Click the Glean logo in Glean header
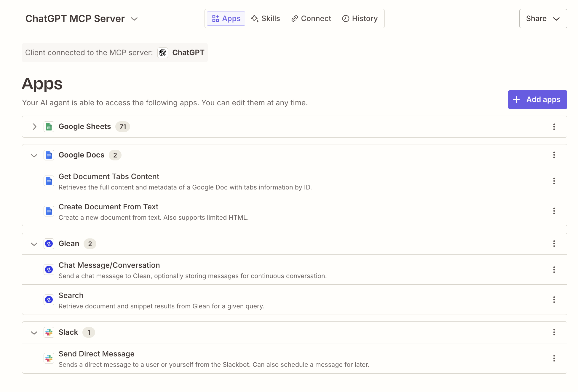 click(x=49, y=244)
